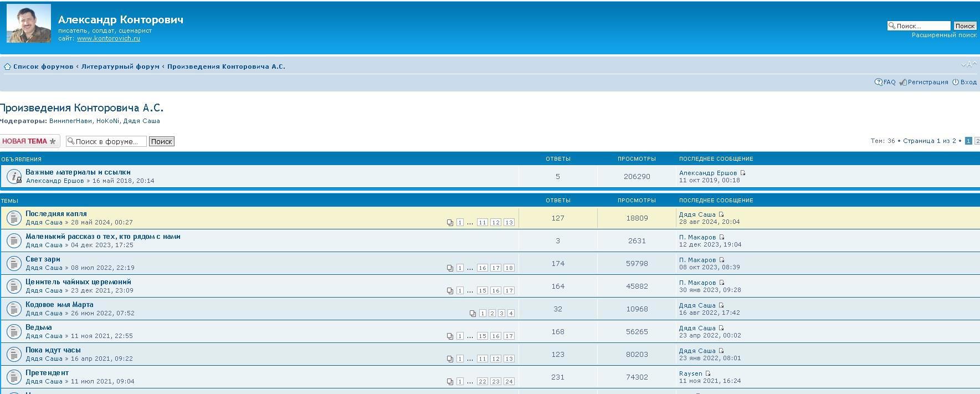View last post icon in Кодовое имя Марта row
Image resolution: width=980 pixels, height=394 pixels.
tap(721, 305)
